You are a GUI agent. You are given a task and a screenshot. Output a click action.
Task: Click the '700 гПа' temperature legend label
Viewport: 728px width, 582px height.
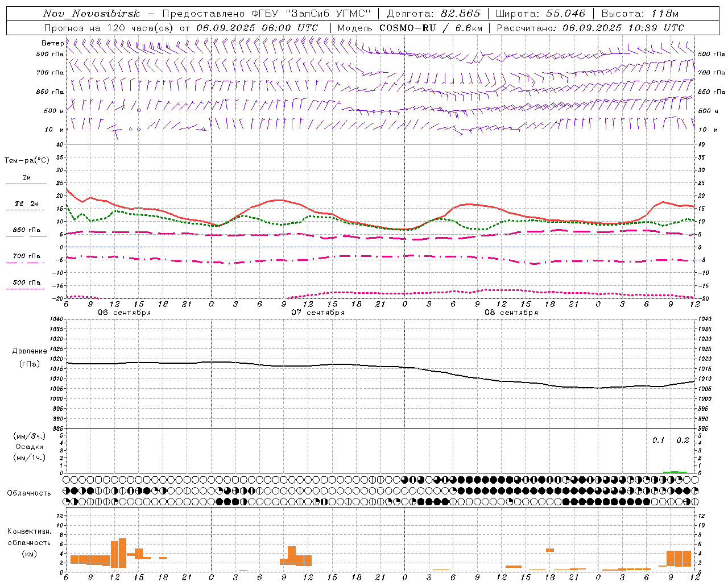pyautogui.click(x=27, y=256)
